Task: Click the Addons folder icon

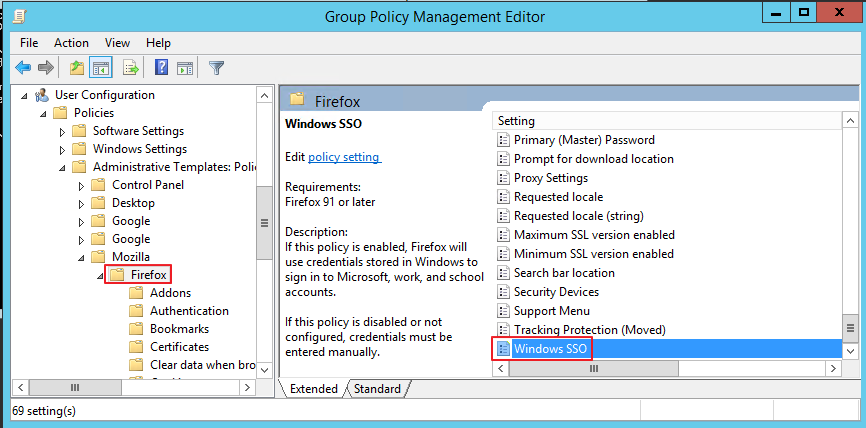Action: coord(136,293)
